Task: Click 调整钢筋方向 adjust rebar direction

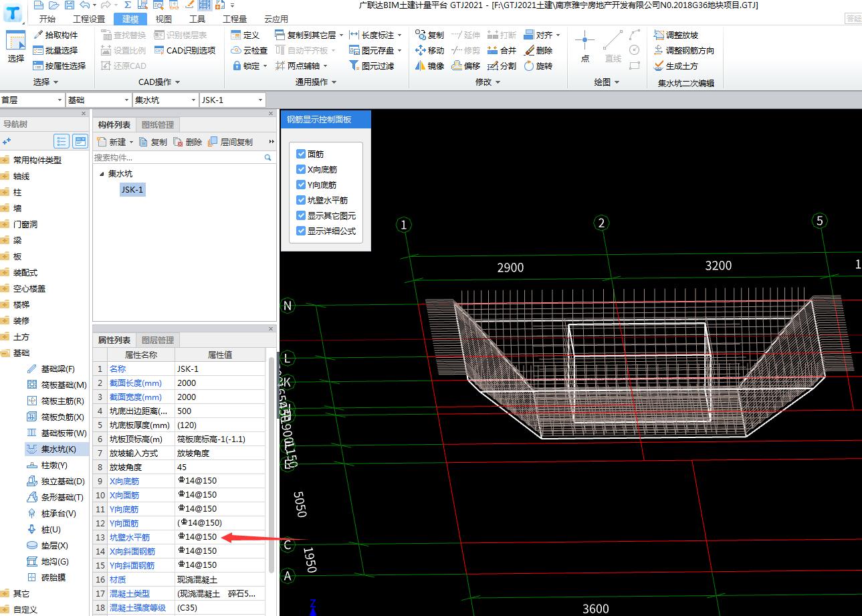Action: click(x=684, y=50)
